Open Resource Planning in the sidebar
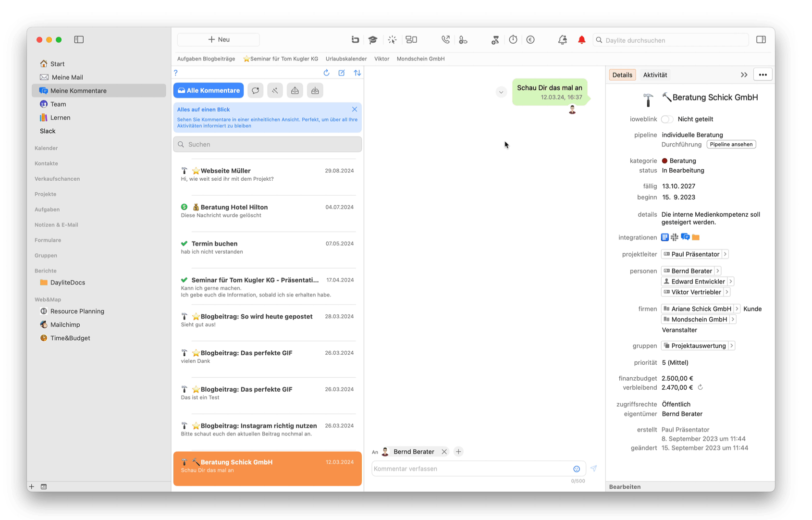This screenshot has height=520, width=812. 98,311
